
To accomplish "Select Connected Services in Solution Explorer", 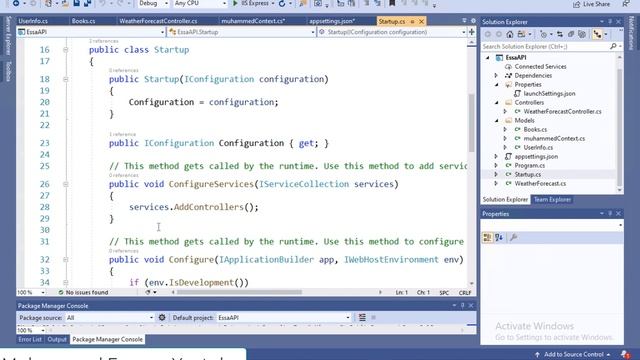I will [x=540, y=67].
